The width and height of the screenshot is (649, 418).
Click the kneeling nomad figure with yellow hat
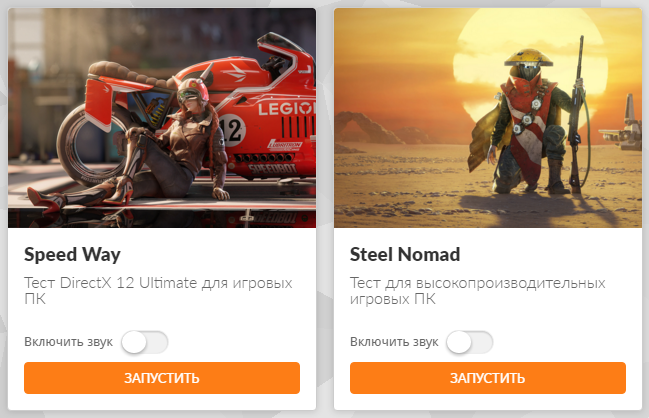(526, 124)
